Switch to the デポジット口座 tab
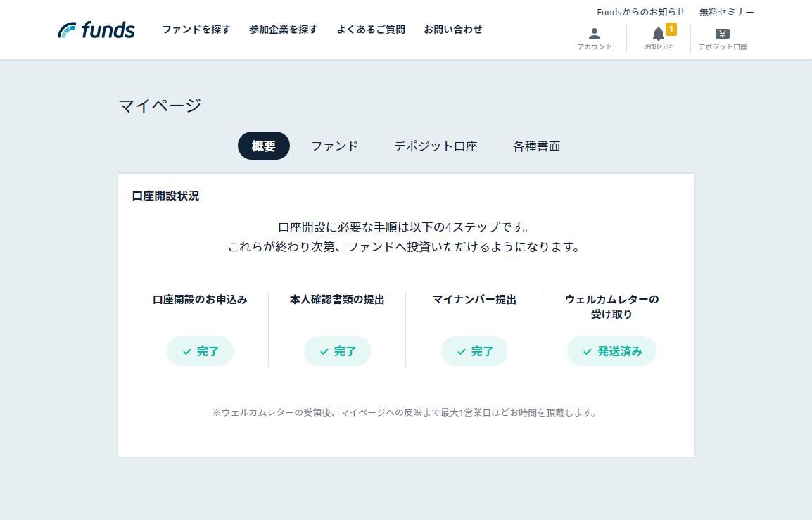 (x=436, y=146)
